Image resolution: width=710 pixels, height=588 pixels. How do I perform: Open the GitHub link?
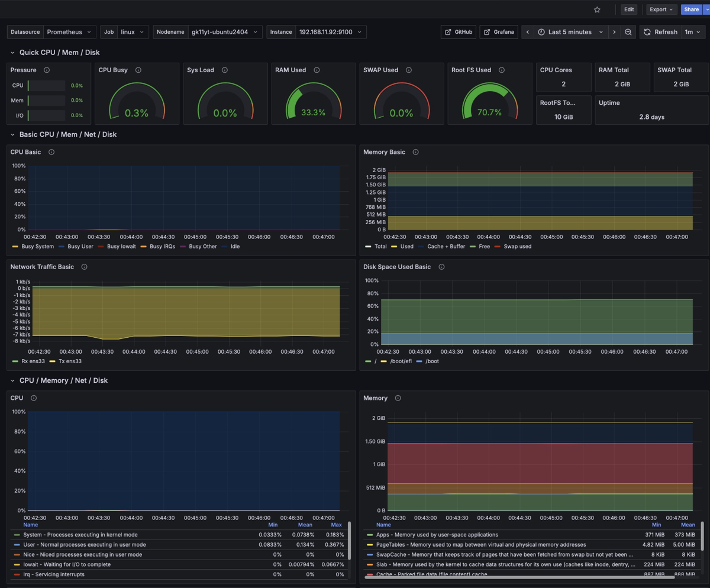[x=459, y=32]
